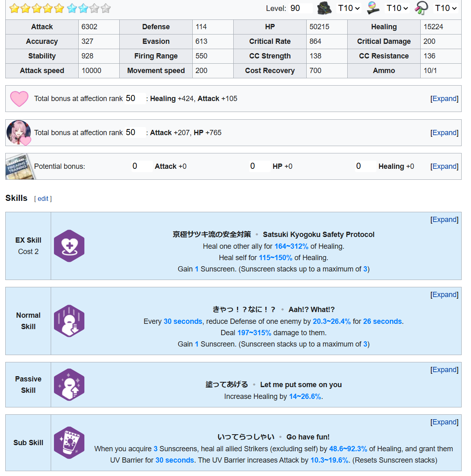Expand the first affection rank bonus row

pos(444,99)
